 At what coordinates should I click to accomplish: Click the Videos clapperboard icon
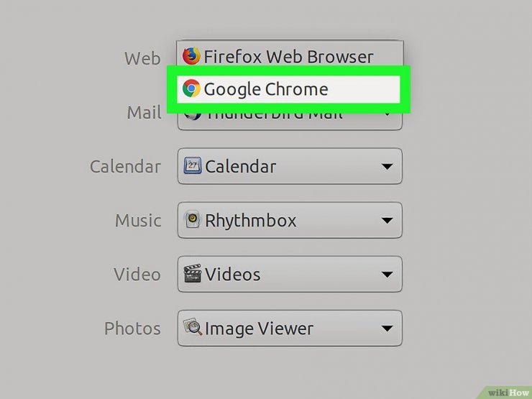click(193, 273)
